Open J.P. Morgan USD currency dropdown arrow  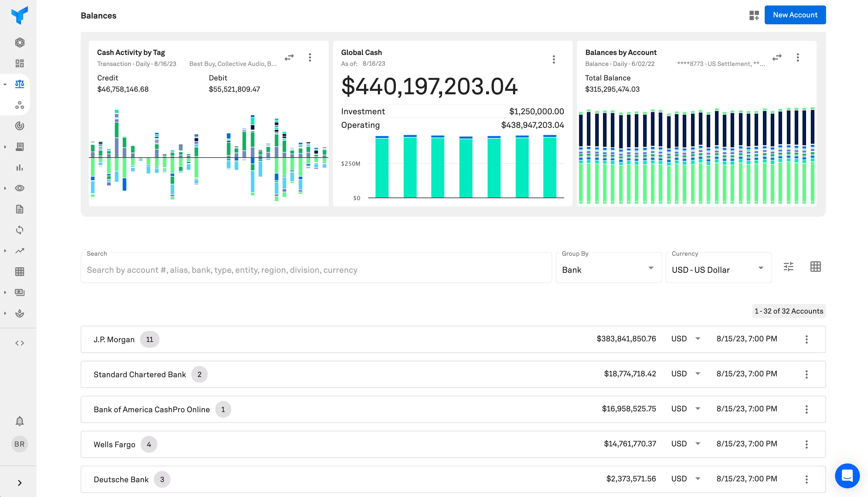pyautogui.click(x=698, y=339)
